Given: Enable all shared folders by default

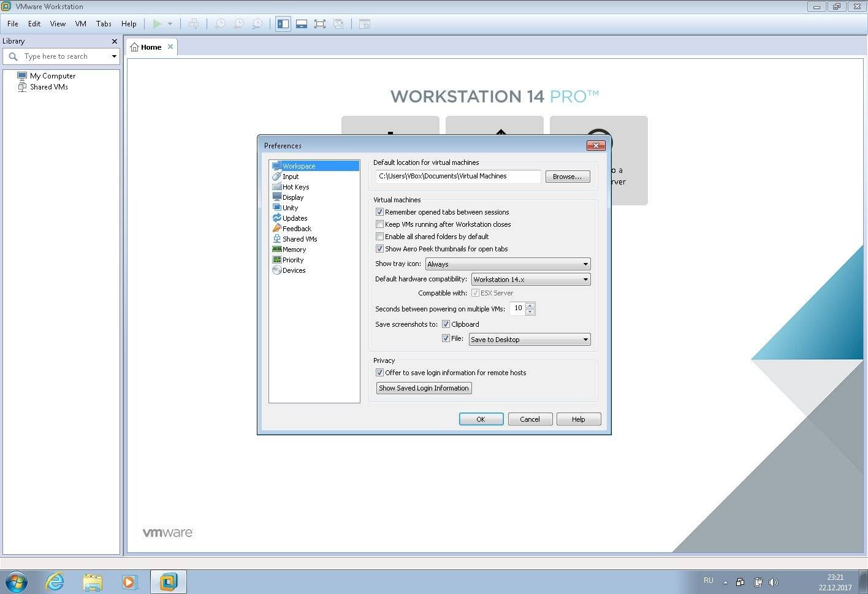Looking at the screenshot, I should (379, 237).
